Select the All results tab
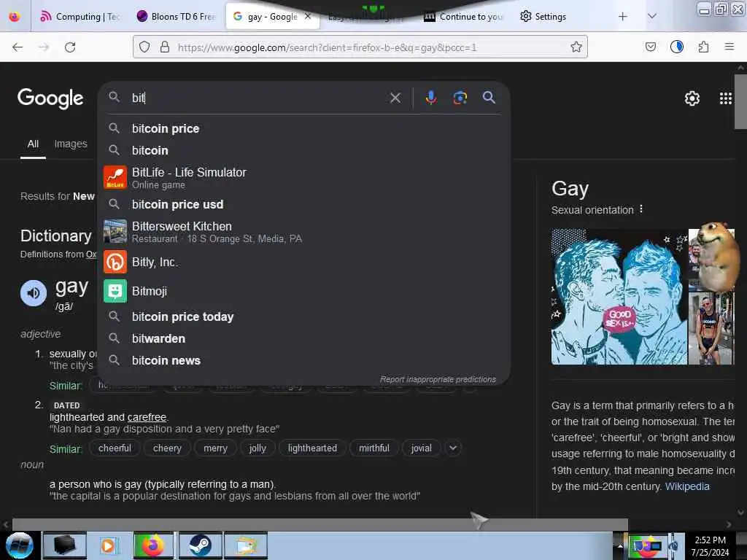 coord(33,144)
